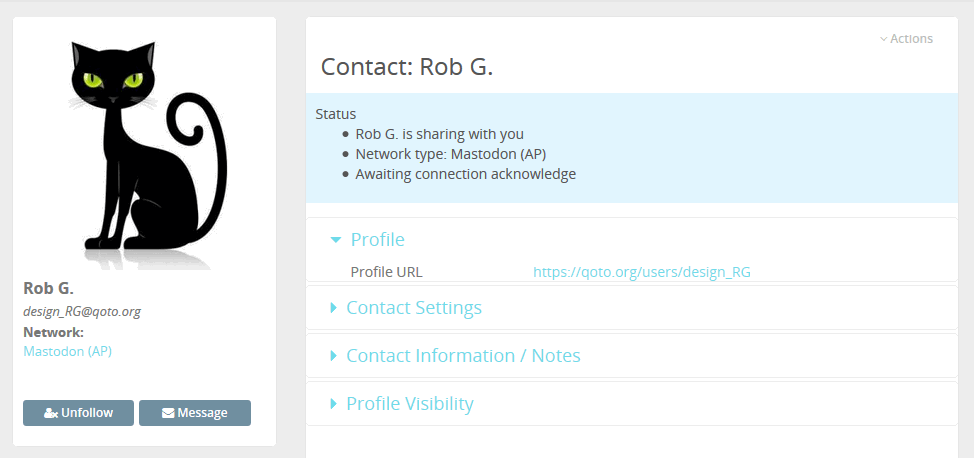This screenshot has width=974, height=458.
Task: Expand the Profile Visibility arrow
Action: point(333,404)
